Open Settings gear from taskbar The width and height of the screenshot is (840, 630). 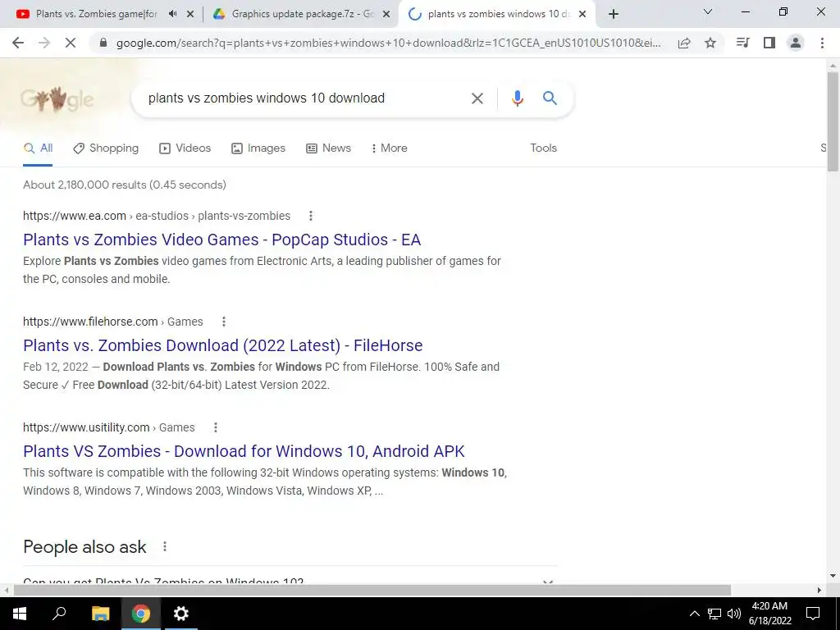181,614
